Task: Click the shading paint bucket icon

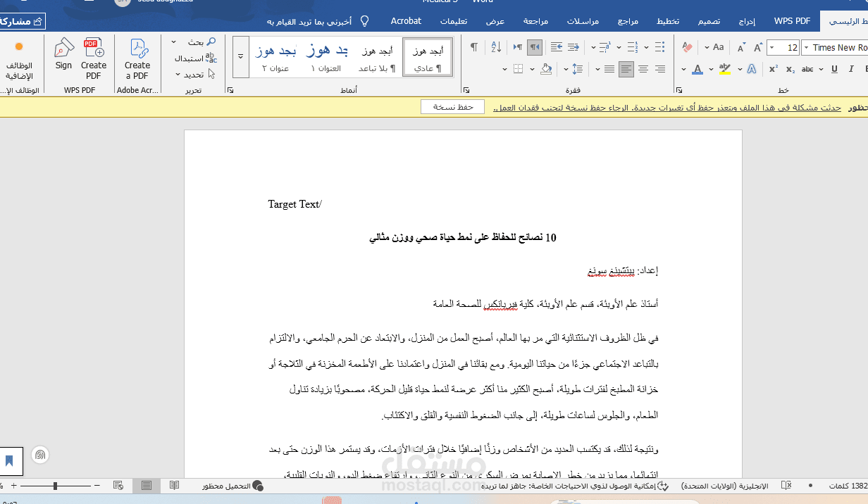Action: point(546,69)
